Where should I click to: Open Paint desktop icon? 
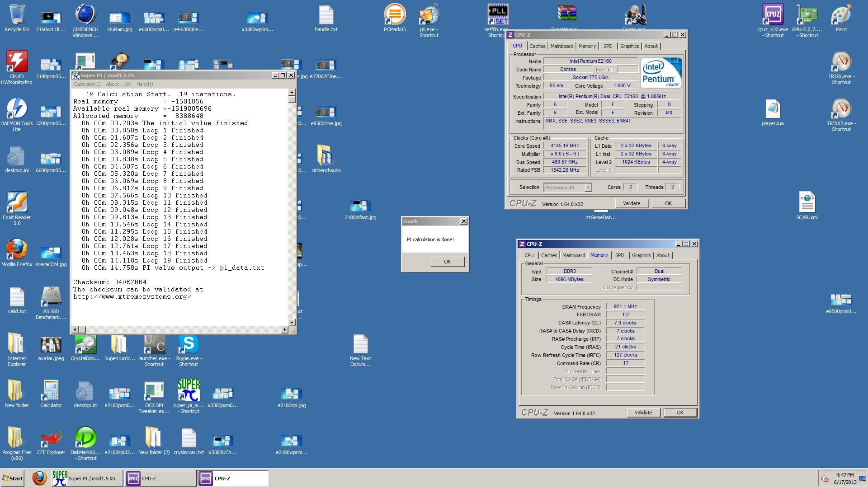pos(841,18)
